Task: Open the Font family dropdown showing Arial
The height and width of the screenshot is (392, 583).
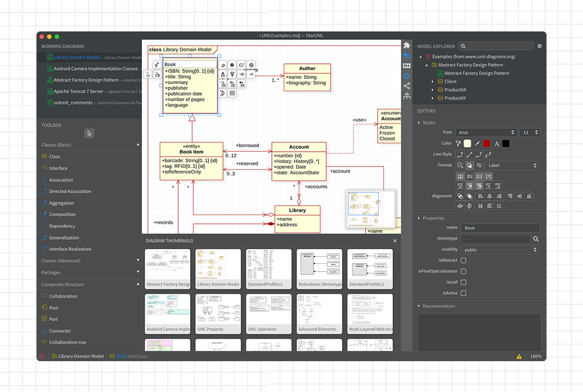Action: [486, 133]
